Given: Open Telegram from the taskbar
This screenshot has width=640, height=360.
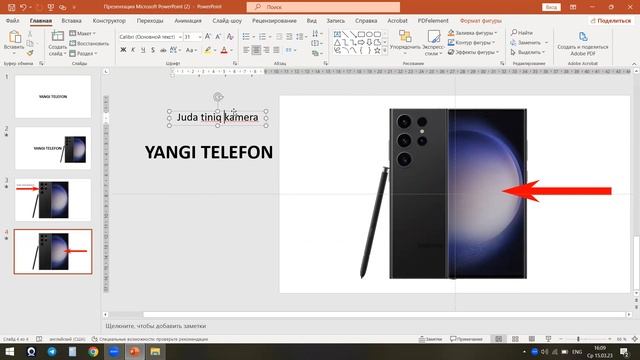Looking at the screenshot, I should [52, 351].
